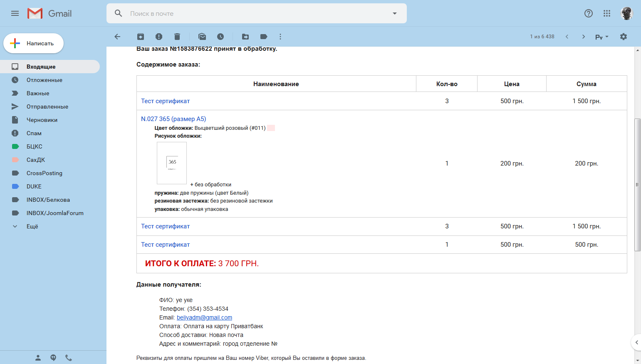Open beliyadm@gmail.com email link

click(x=204, y=317)
